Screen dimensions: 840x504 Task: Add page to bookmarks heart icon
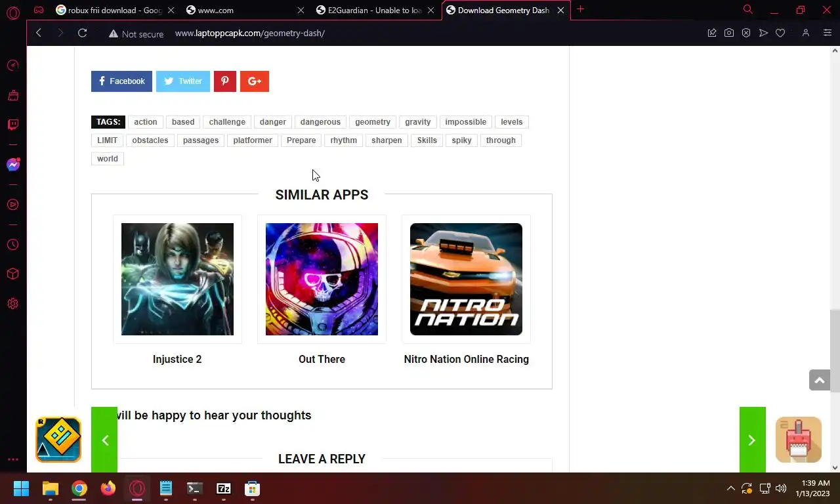pos(780,33)
